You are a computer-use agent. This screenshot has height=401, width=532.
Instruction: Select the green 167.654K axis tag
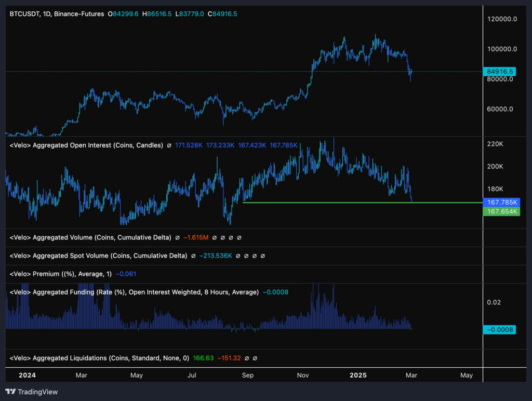(501, 211)
